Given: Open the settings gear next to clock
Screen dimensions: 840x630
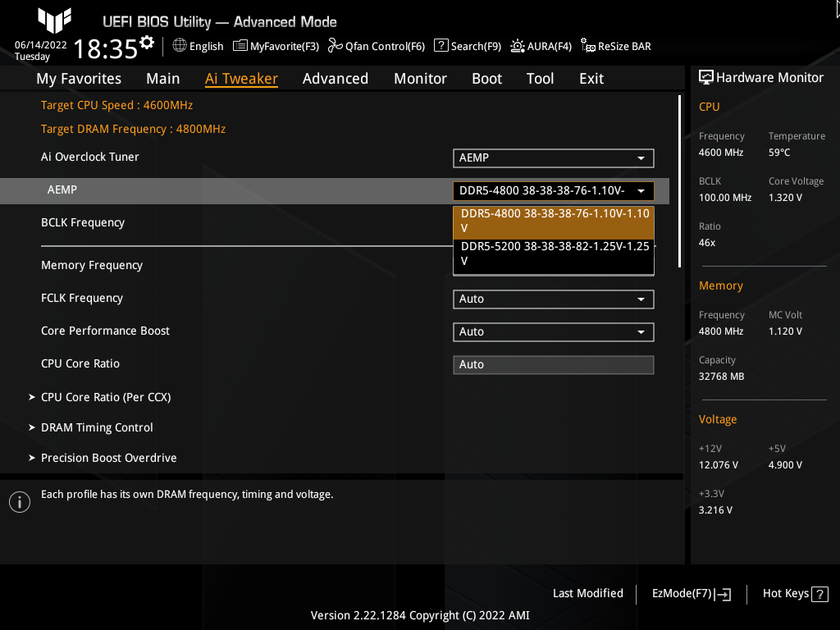Looking at the screenshot, I should [x=147, y=43].
